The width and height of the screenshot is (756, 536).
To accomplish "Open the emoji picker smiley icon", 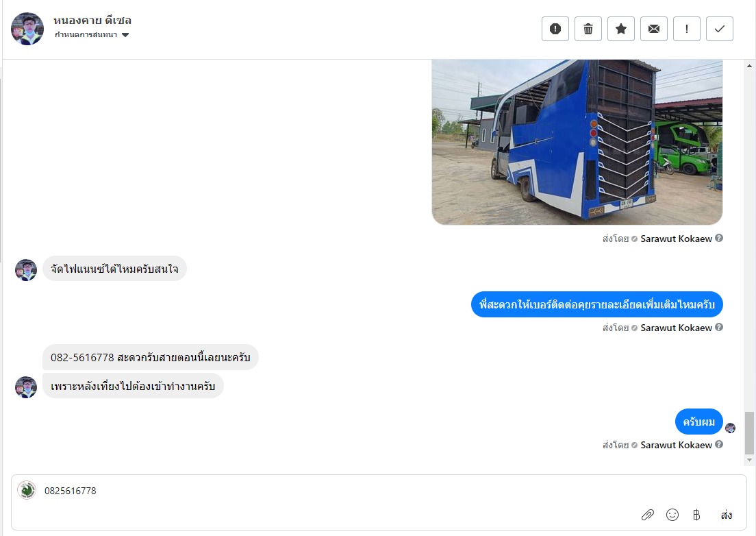I will coord(672,515).
